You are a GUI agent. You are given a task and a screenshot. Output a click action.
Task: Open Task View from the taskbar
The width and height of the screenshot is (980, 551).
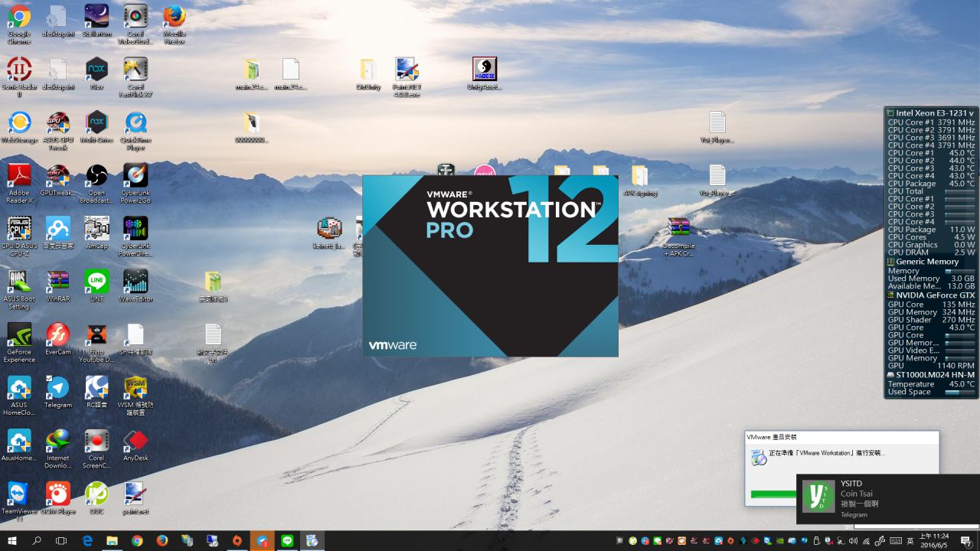[x=62, y=541]
